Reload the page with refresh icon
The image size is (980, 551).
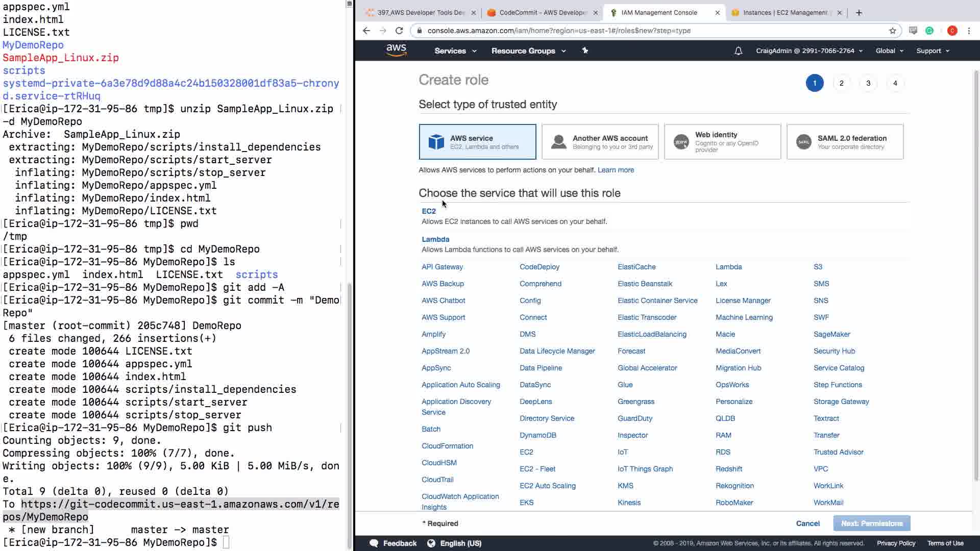click(399, 31)
